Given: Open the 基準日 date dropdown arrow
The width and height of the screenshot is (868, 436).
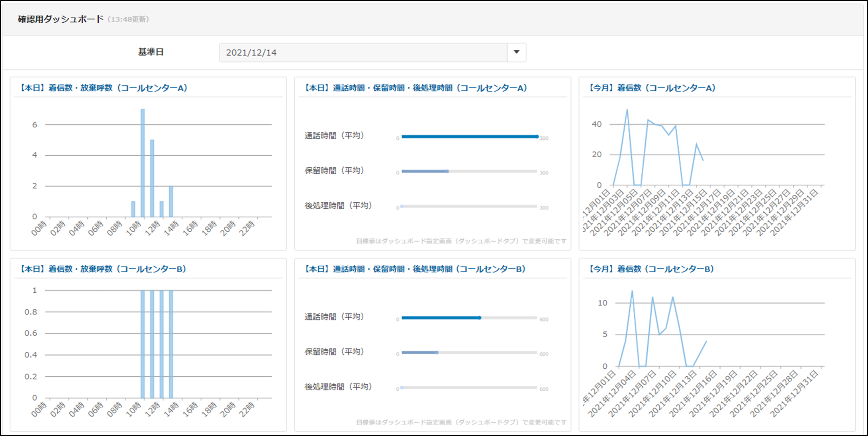Looking at the screenshot, I should [x=516, y=52].
